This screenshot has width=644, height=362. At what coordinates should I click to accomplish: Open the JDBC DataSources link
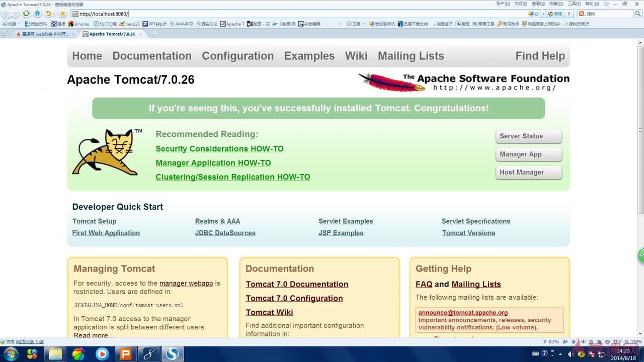click(x=225, y=233)
